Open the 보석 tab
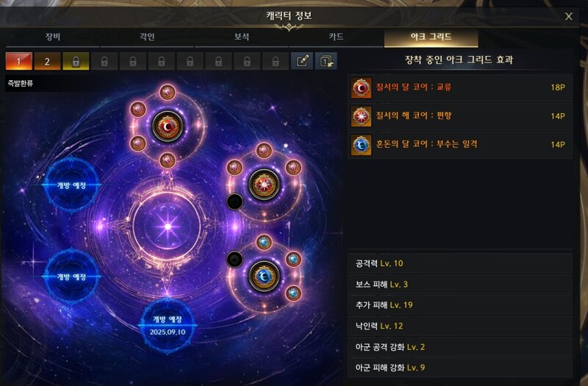The image size is (588, 386). pos(242,37)
